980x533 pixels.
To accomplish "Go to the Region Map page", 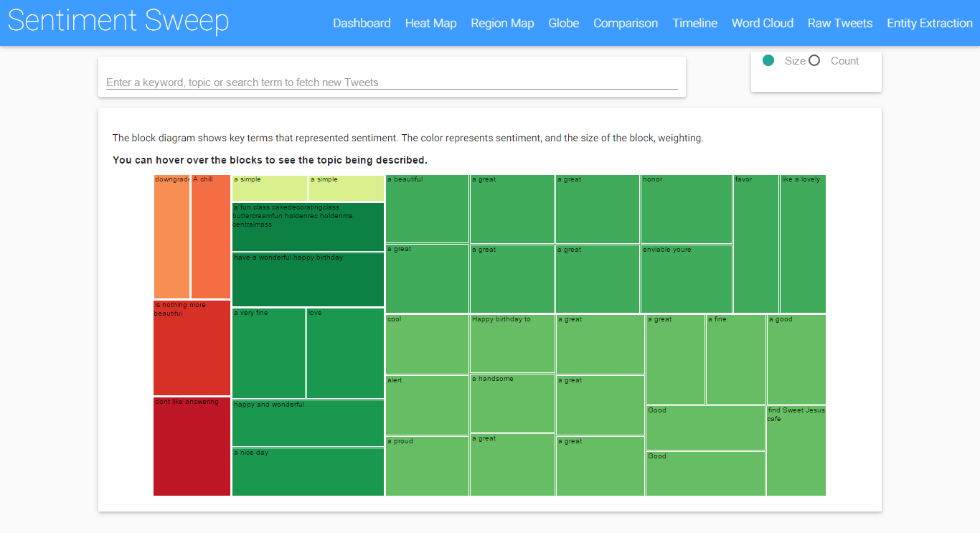I will tap(502, 23).
